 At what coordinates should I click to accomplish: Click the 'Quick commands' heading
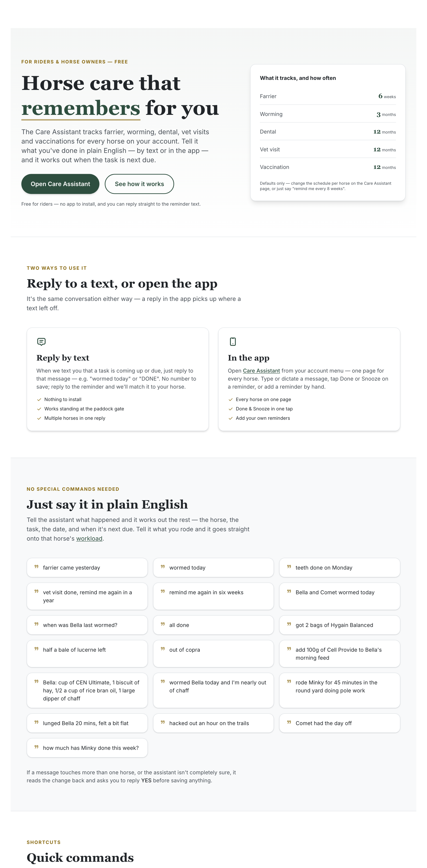(80, 858)
